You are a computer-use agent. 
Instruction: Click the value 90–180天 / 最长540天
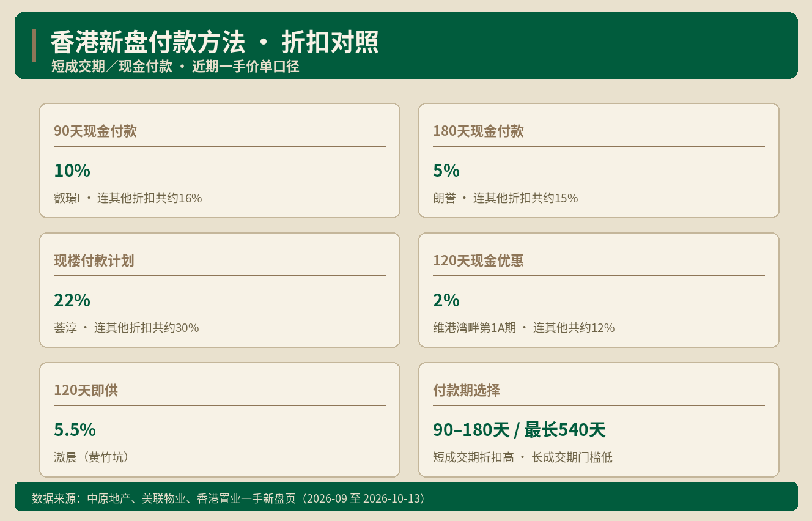click(x=519, y=430)
